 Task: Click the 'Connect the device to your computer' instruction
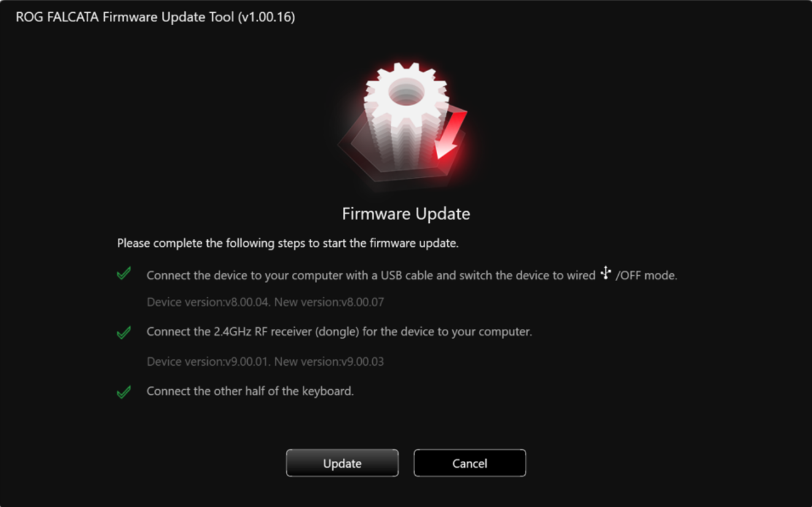point(371,276)
